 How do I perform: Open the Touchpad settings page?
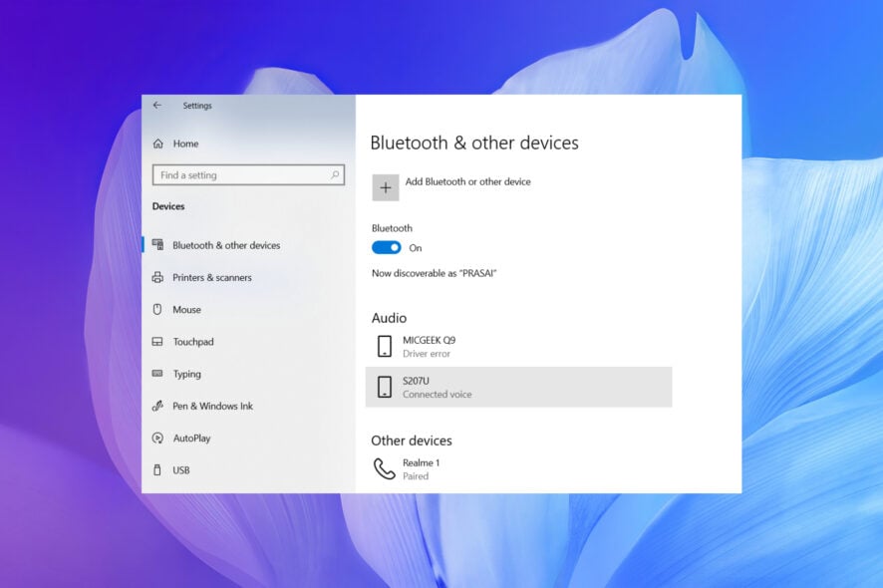pos(192,342)
